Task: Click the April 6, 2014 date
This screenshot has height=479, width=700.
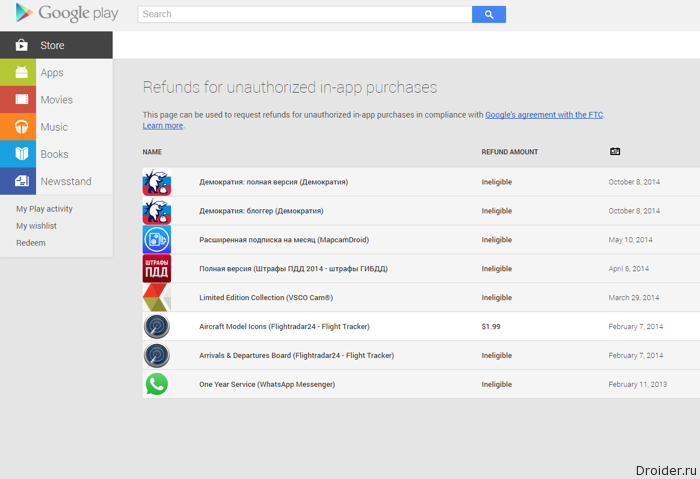Action: [x=629, y=269]
